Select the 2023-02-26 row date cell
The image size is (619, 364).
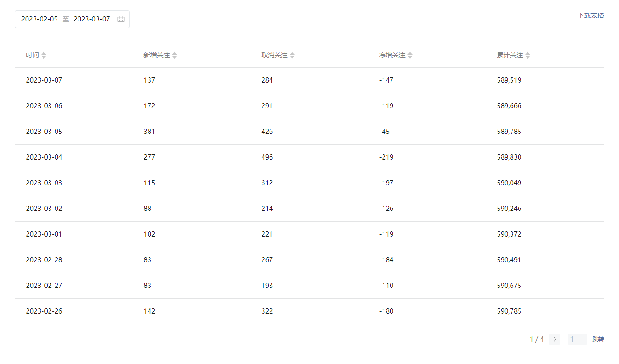pyautogui.click(x=44, y=311)
